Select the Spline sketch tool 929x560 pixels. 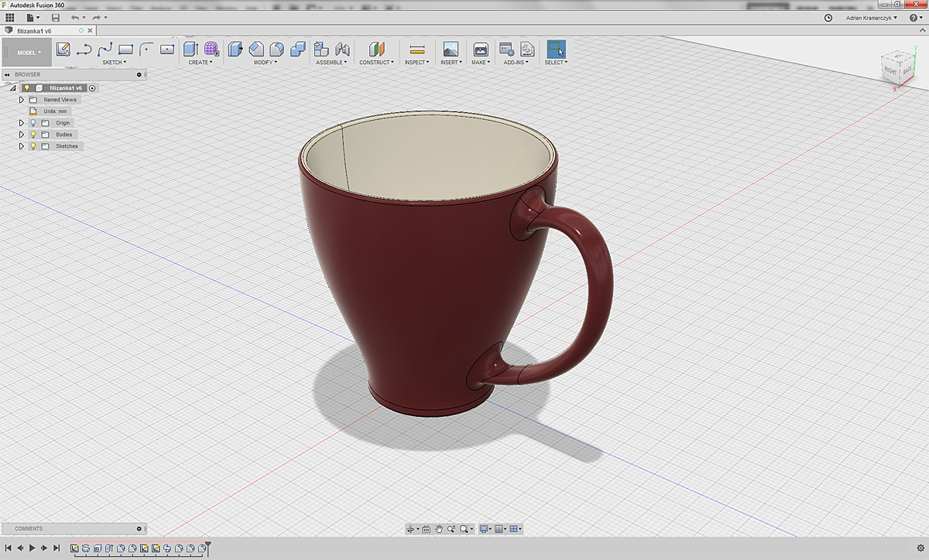click(x=105, y=50)
